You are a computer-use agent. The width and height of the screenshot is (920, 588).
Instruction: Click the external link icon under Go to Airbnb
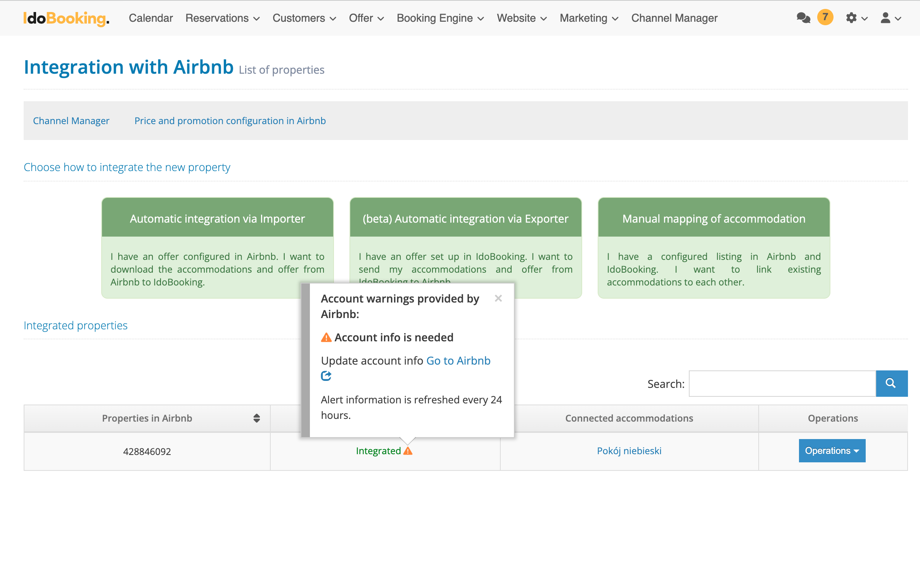pos(326,376)
